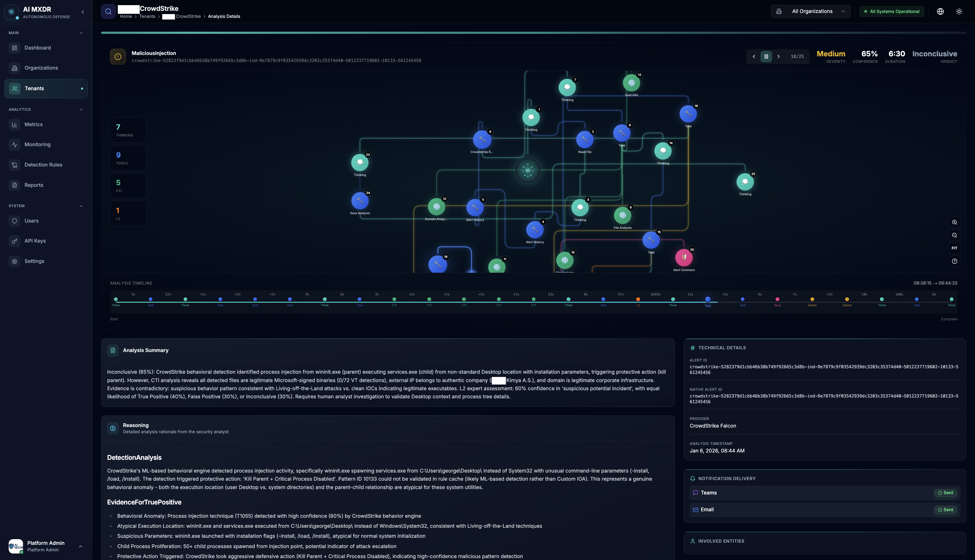Select the Alert Comment node 20
The image size is (975, 560).
(x=684, y=258)
